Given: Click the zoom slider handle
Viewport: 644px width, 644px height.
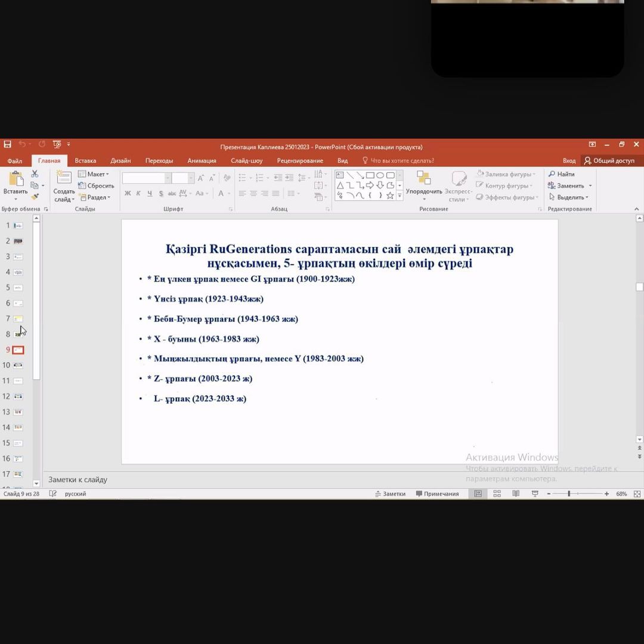Looking at the screenshot, I should pos(569,494).
